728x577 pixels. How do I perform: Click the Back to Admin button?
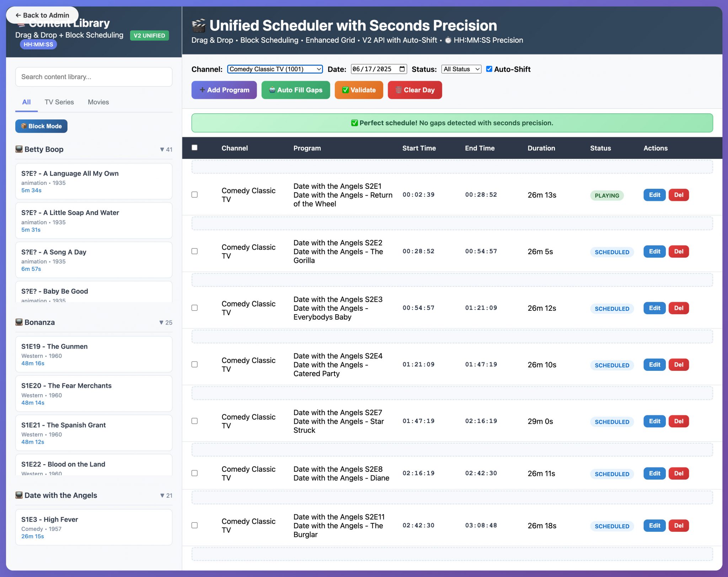42,15
